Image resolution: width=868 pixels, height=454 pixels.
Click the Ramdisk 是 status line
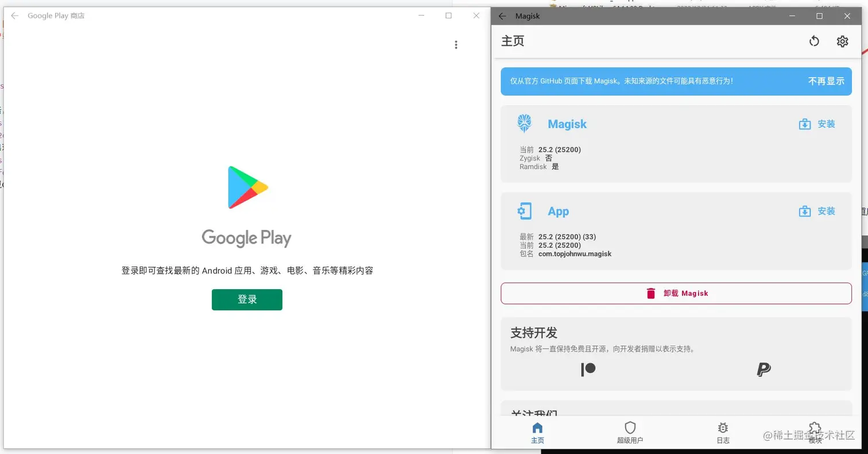pos(539,167)
